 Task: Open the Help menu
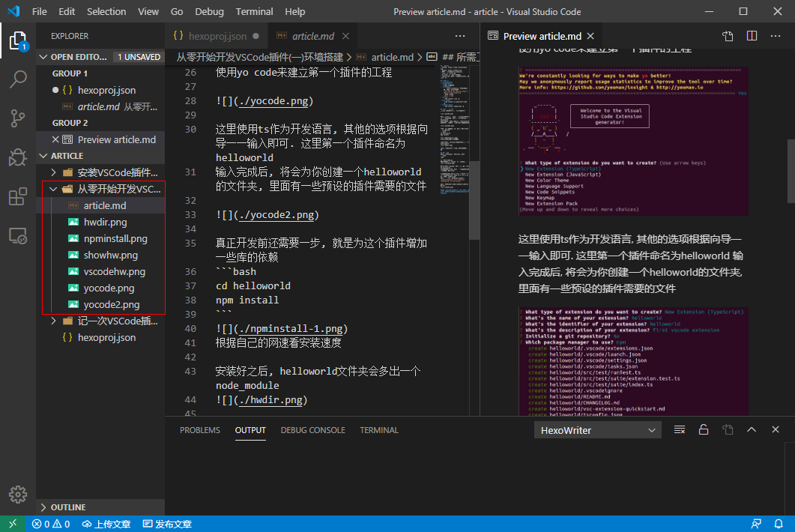tap(294, 11)
